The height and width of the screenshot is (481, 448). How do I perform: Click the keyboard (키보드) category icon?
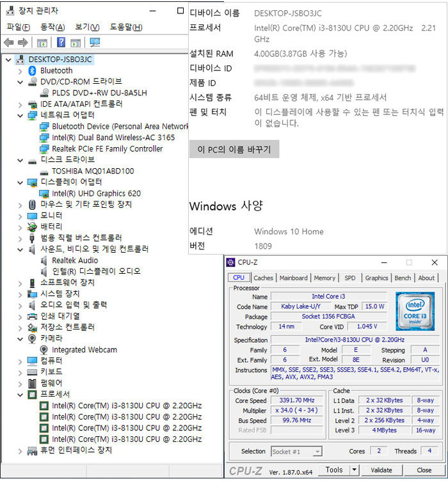tap(32, 372)
